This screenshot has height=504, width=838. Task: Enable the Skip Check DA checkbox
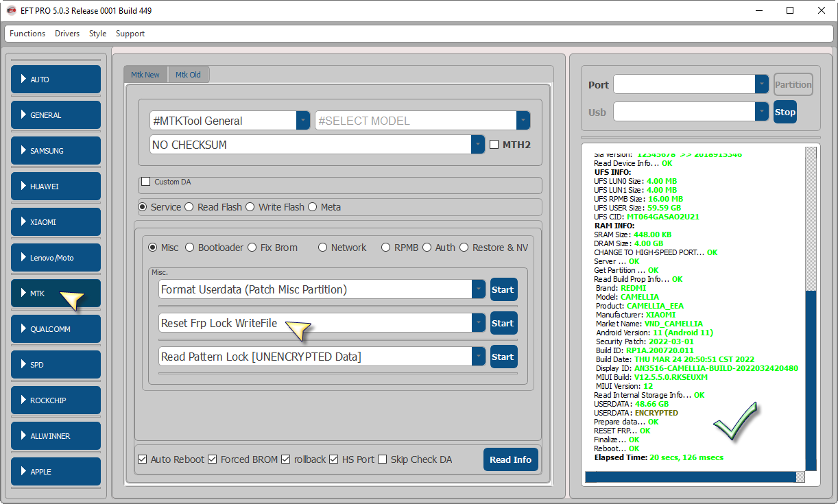pos(382,459)
